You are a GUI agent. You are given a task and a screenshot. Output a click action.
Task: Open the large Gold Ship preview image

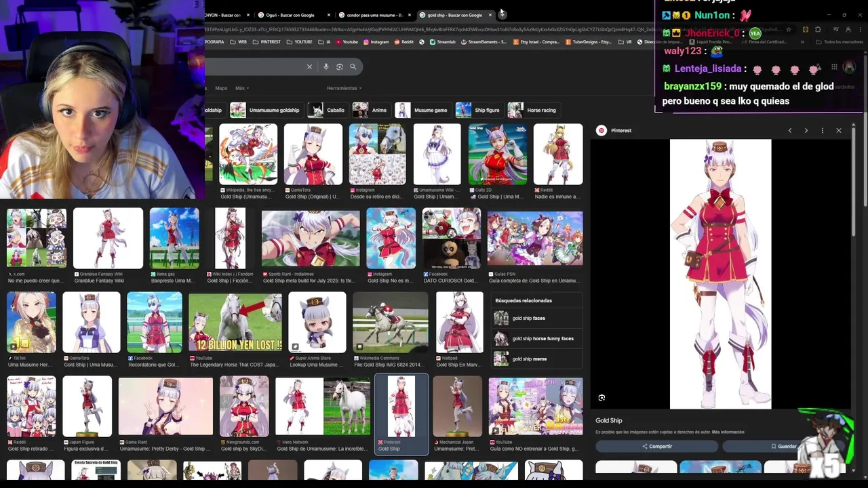tap(720, 274)
